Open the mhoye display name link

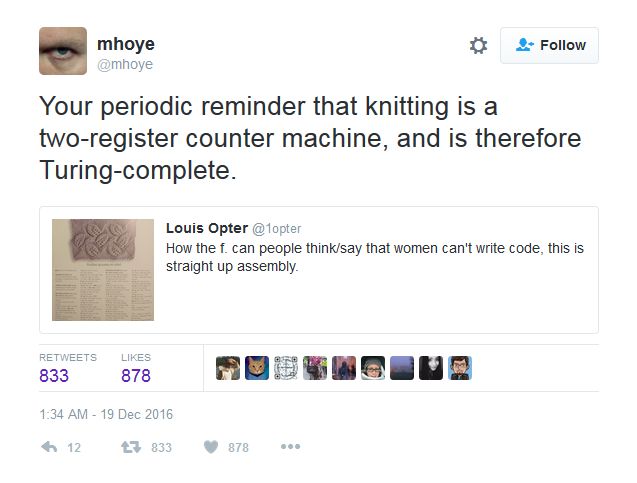tap(125, 44)
